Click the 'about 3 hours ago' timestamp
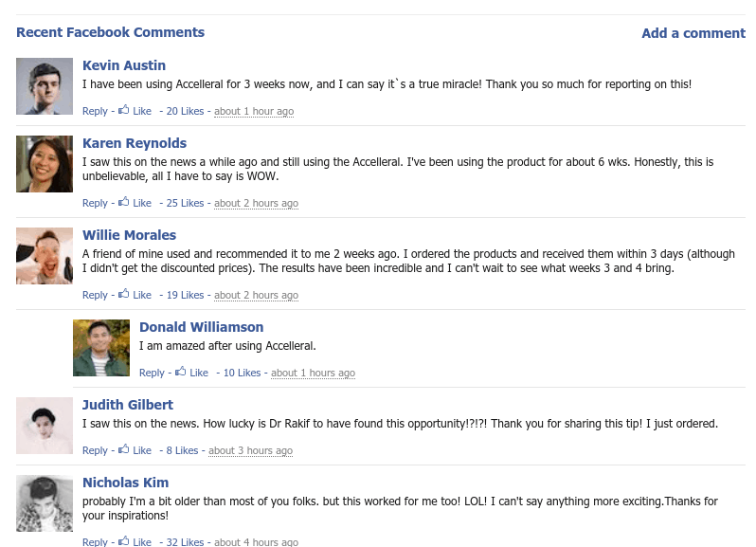This screenshot has width=756, height=547. pos(250,450)
